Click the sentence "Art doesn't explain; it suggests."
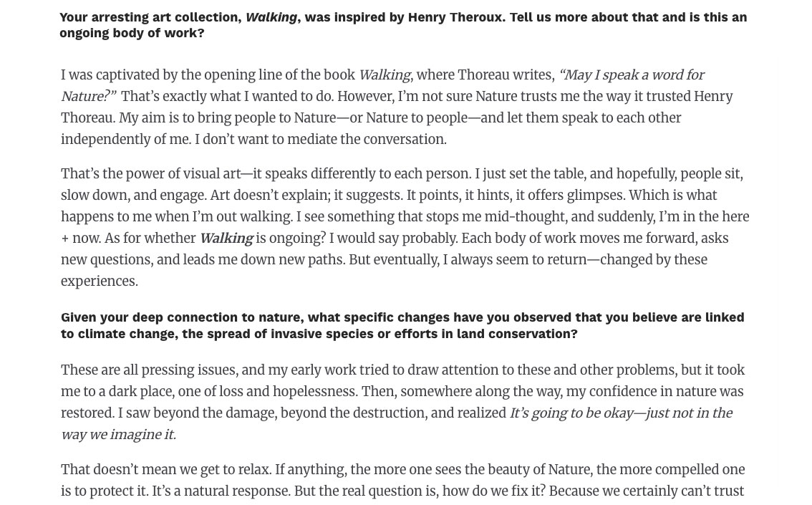This screenshot has width=812, height=505. point(306,196)
